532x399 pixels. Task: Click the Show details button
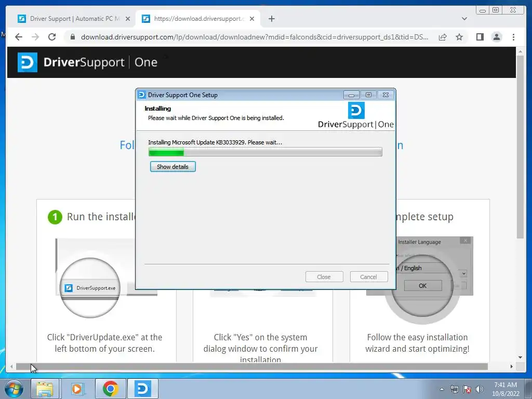pos(172,167)
